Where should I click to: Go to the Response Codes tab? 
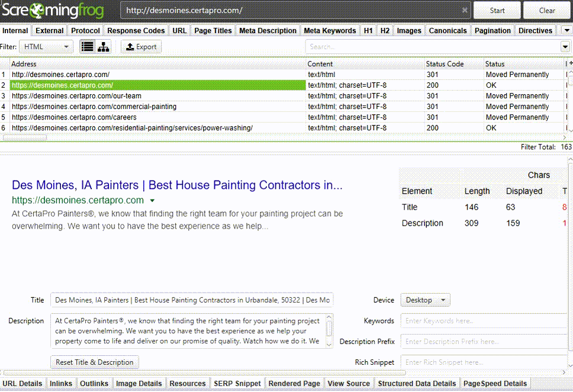tap(136, 31)
